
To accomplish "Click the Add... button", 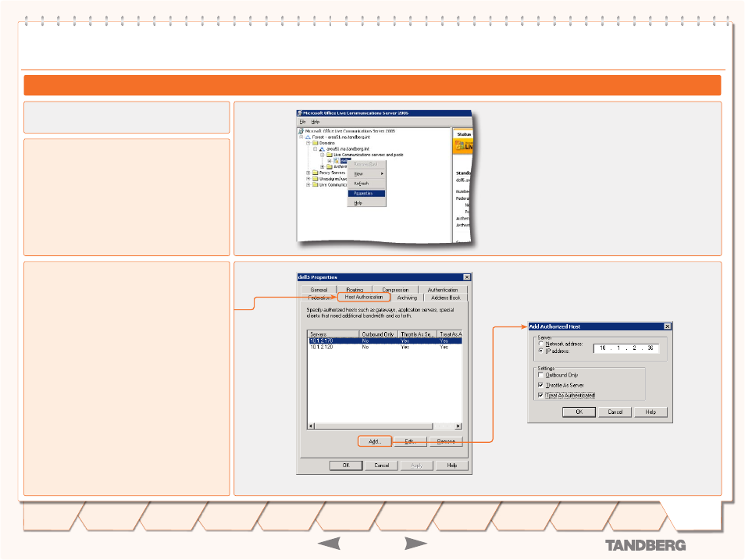I will [x=375, y=441].
